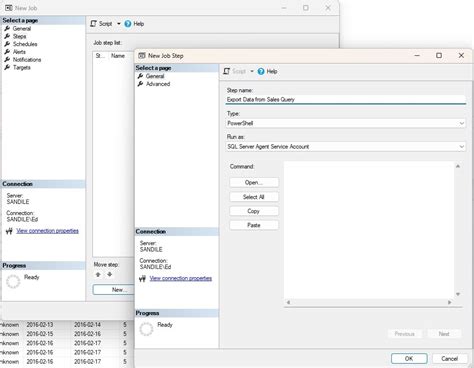The height and width of the screenshot is (368, 474).
Task: Click View connection properties in New Job window
Action: tap(48, 231)
